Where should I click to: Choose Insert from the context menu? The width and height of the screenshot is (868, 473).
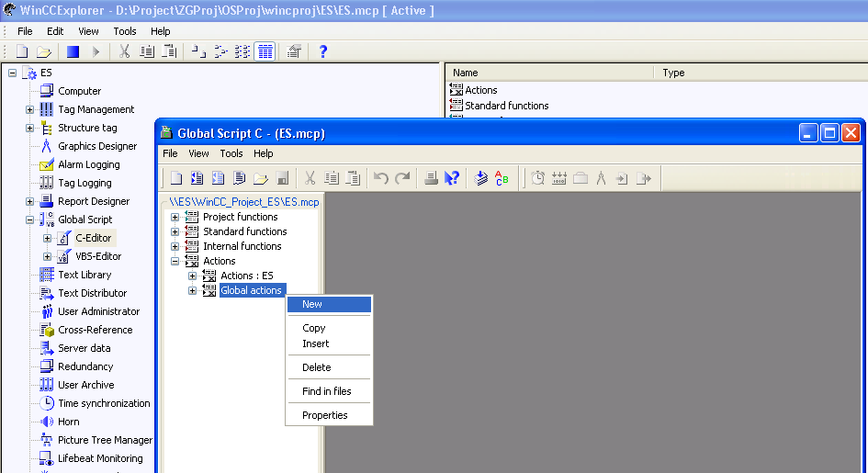point(329,343)
